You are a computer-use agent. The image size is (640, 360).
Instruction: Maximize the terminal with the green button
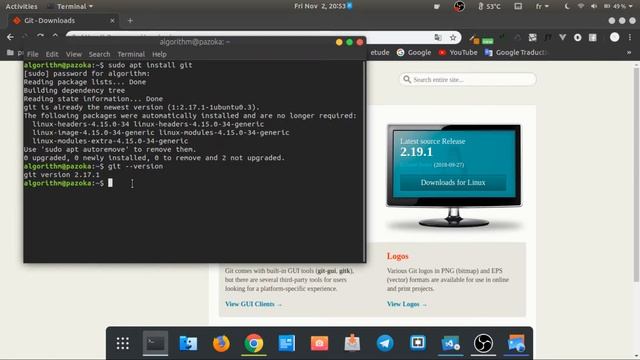(349, 42)
